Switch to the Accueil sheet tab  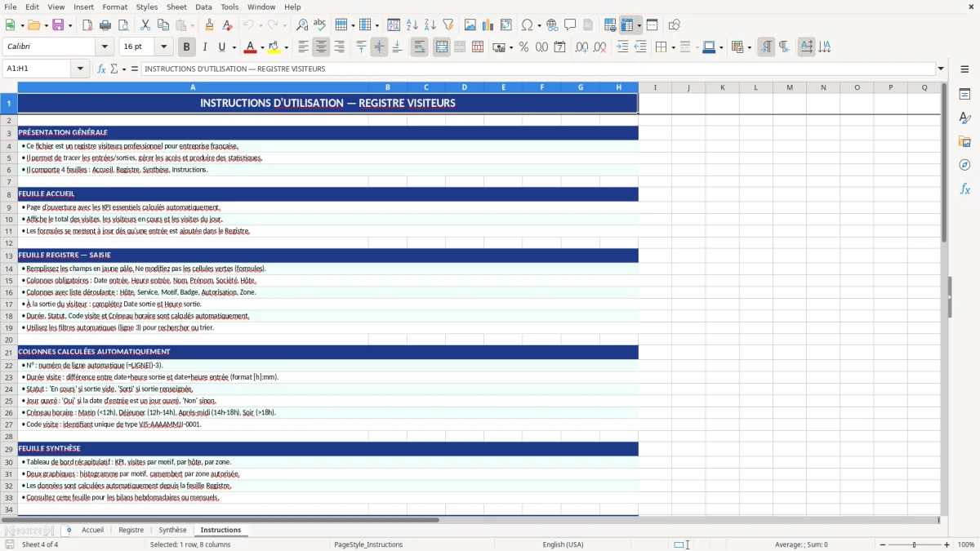pyautogui.click(x=92, y=530)
